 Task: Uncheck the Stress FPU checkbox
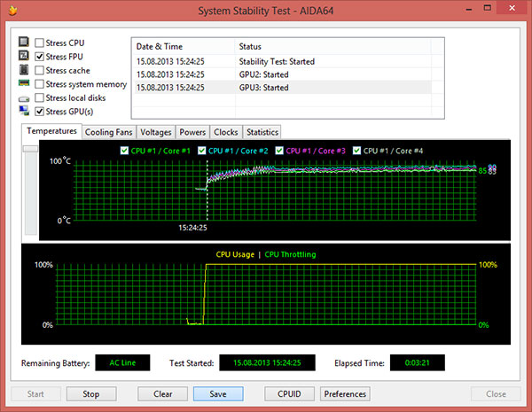point(39,57)
